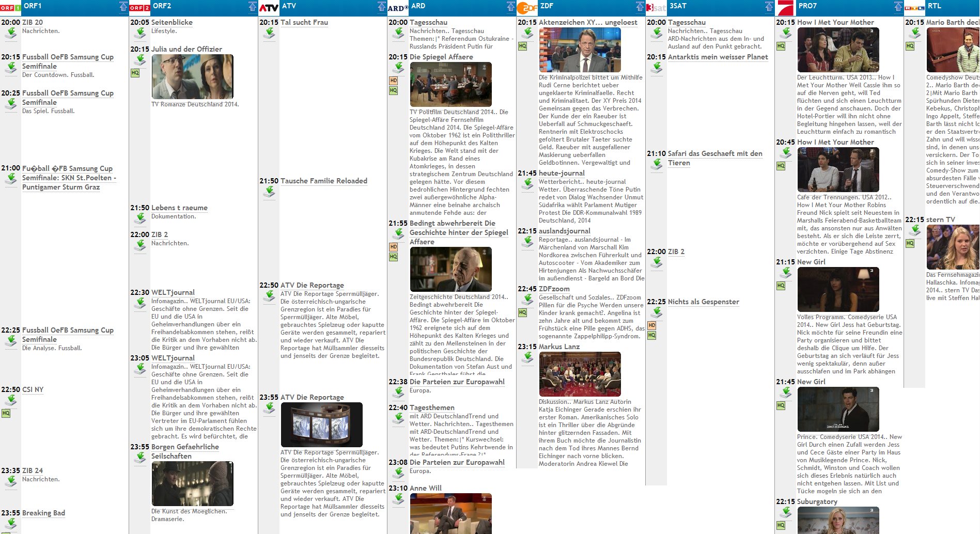This screenshot has width=980, height=534.
Task: Click green download arrow for Aktenzeichen XY
Action: 527,34
